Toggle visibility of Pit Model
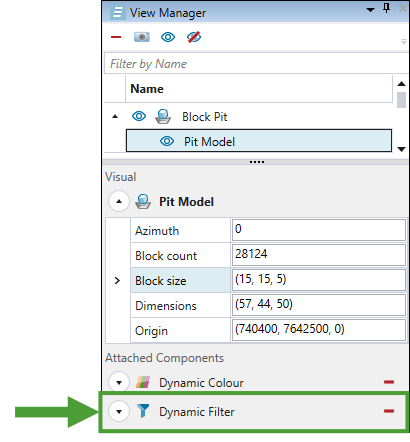The width and height of the screenshot is (410, 442). (167, 141)
